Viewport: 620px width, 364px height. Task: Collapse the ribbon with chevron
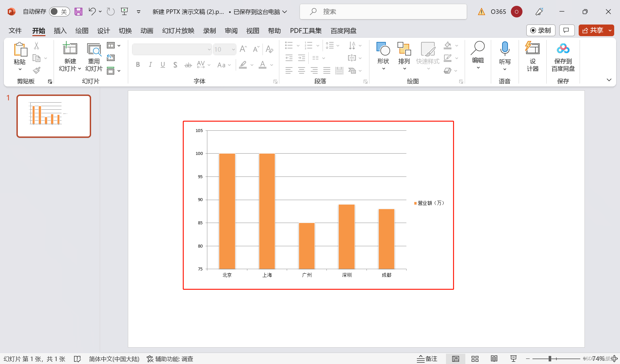point(609,80)
